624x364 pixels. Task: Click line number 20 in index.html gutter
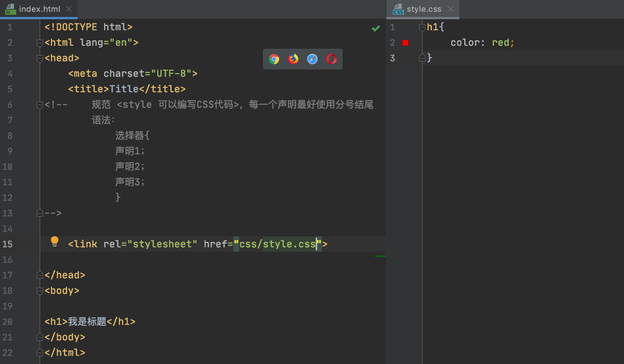7,322
